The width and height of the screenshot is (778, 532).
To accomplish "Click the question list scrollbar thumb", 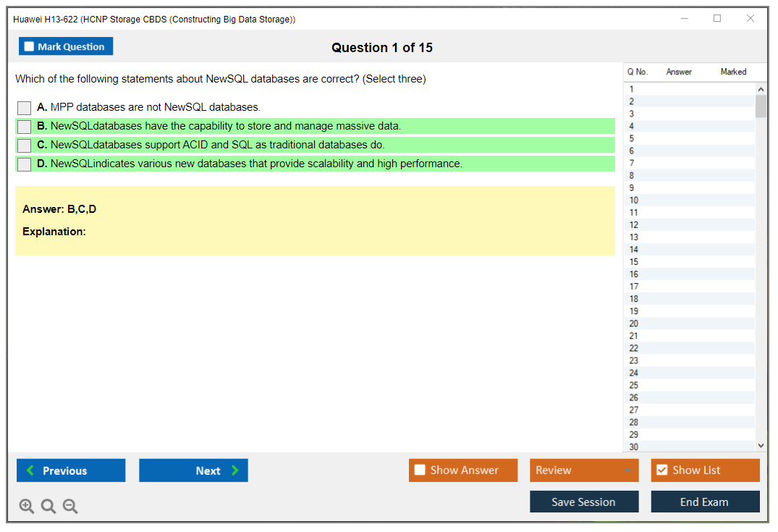I will 761,106.
